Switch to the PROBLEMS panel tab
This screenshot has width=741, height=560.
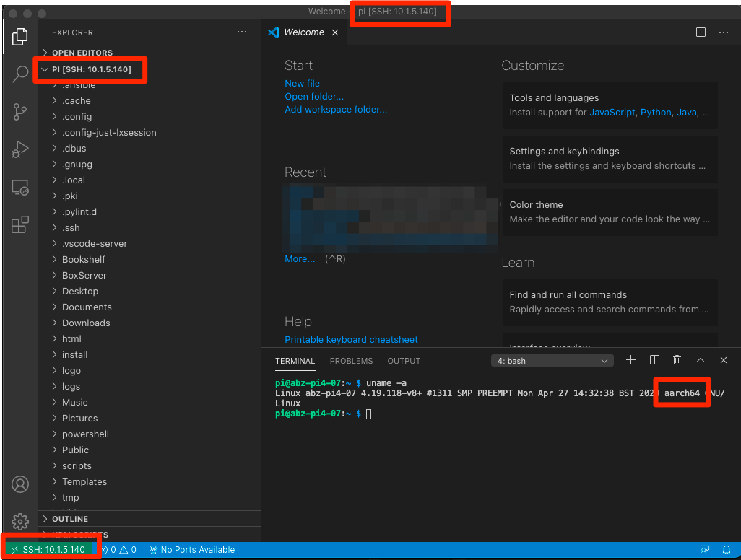pos(351,361)
